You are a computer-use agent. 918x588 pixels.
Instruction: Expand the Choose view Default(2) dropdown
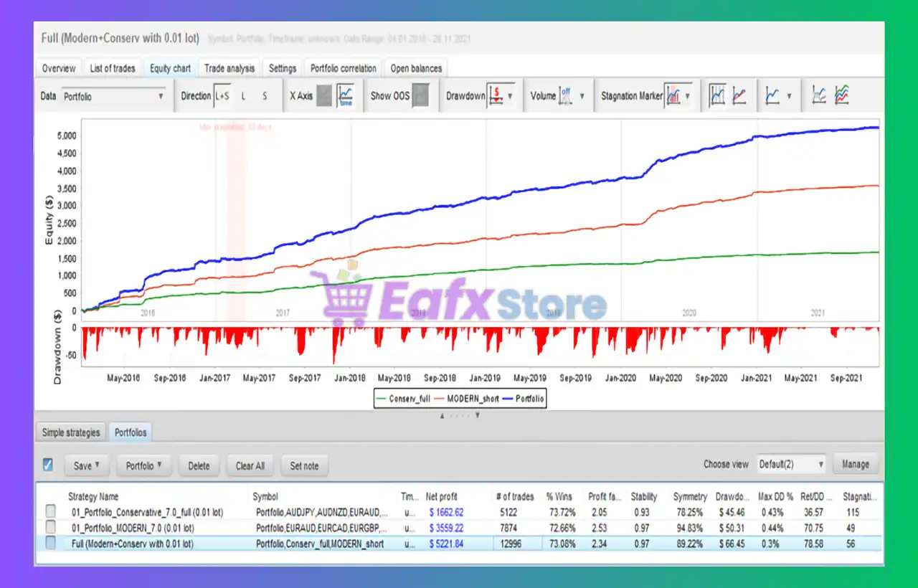792,465
